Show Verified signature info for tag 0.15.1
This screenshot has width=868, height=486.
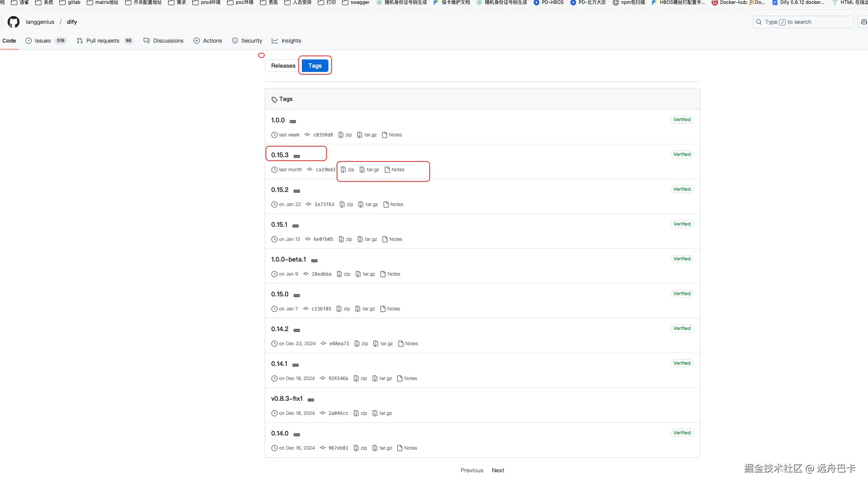tap(682, 224)
